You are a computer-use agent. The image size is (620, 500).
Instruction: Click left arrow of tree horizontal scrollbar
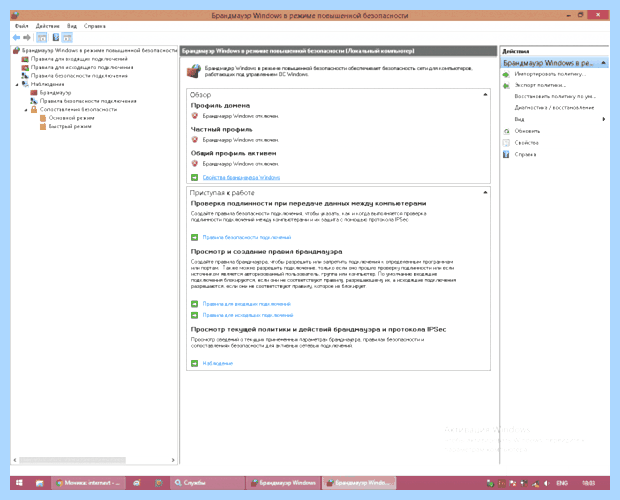tap(15, 460)
